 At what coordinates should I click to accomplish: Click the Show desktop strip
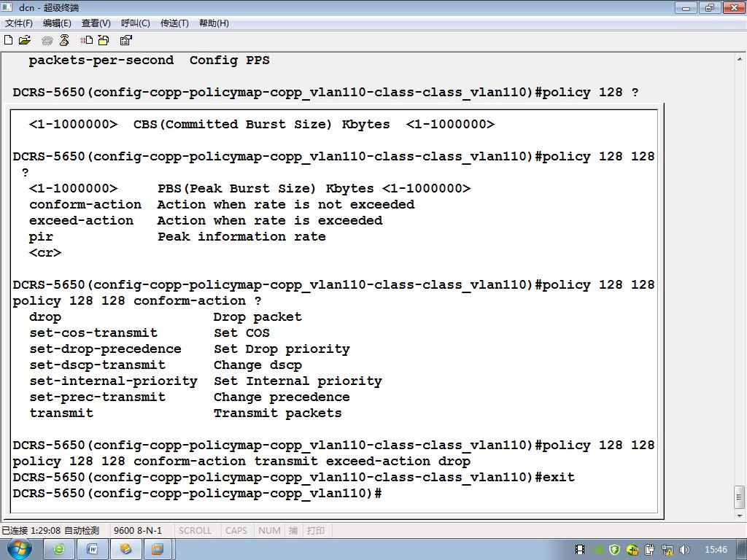(742, 550)
